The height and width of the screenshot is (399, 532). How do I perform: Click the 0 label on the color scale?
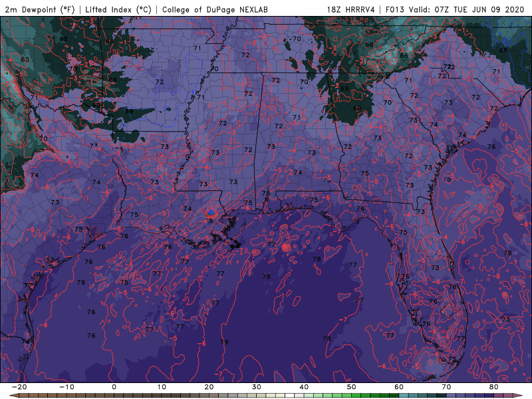pyautogui.click(x=114, y=387)
